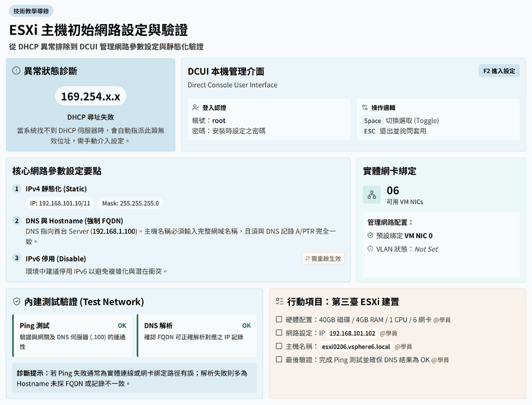532x405 pixels.
Task: Select the Ping 測試 result card
Action: 72,336
